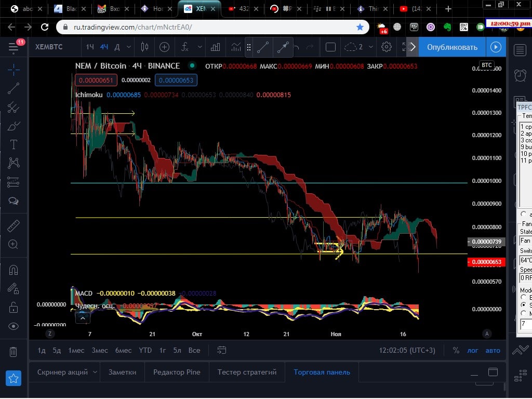The width and height of the screenshot is (532, 399).
Task: Click the select layout rectangle icon
Action: point(330,47)
